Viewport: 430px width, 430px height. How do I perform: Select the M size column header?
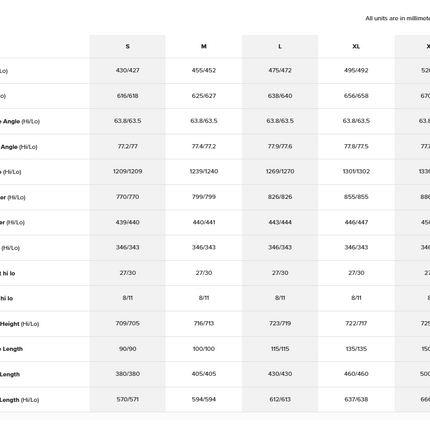(x=204, y=46)
